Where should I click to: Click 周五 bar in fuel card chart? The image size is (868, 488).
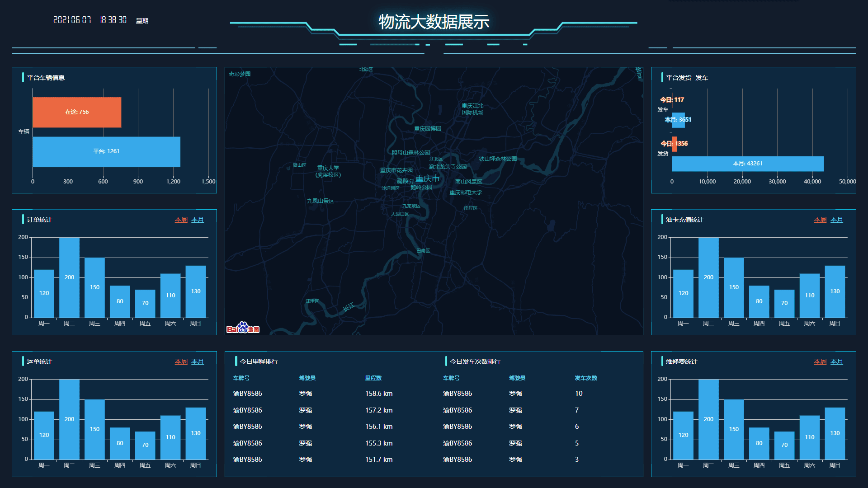(x=784, y=303)
